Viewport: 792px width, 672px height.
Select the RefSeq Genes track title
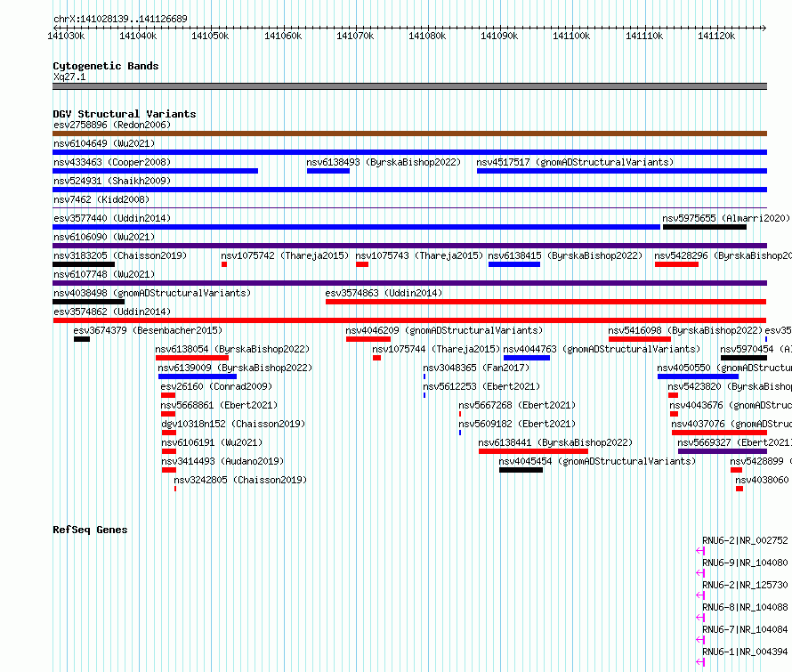point(90,530)
